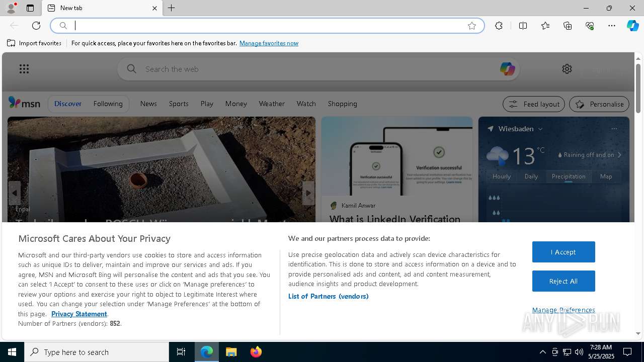
Task: Open the Collections icon
Action: click(568, 26)
